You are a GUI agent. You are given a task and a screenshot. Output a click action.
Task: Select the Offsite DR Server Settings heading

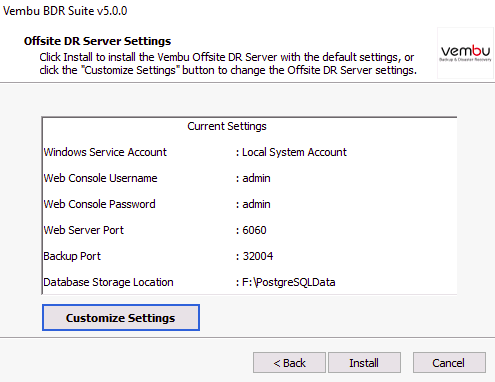[97, 41]
